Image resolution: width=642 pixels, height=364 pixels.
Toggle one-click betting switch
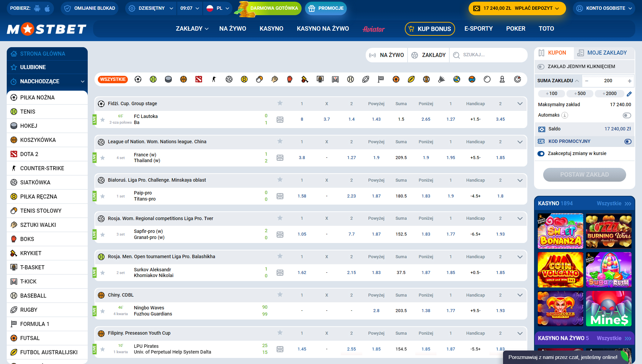pyautogui.click(x=541, y=67)
